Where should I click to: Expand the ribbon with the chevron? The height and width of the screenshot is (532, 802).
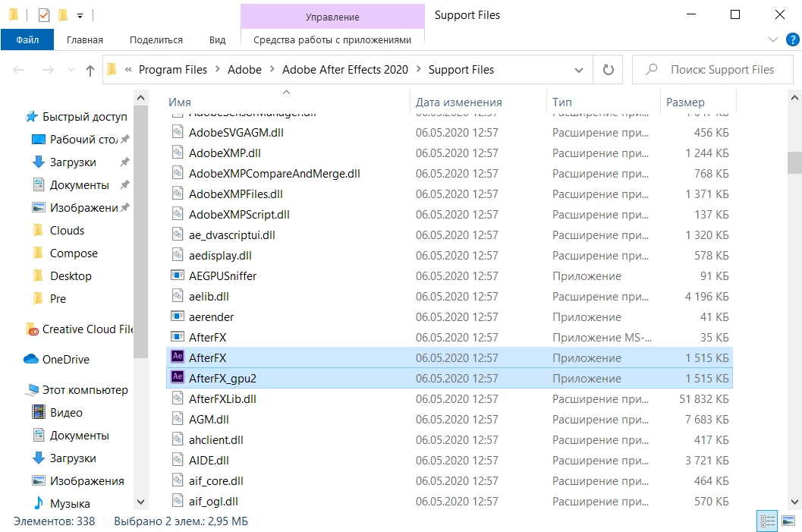pyautogui.click(x=773, y=39)
